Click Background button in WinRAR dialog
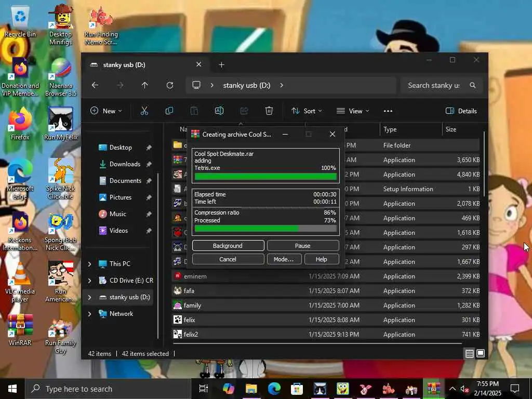 [x=228, y=246]
